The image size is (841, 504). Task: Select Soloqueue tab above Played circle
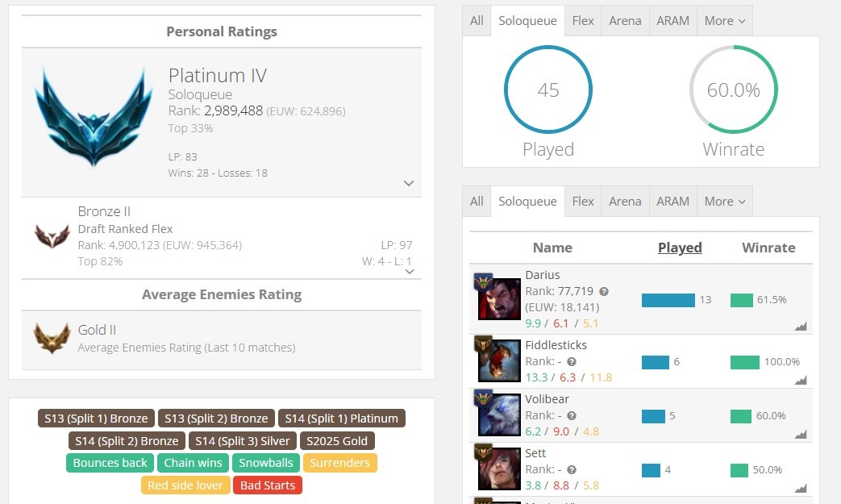click(528, 21)
